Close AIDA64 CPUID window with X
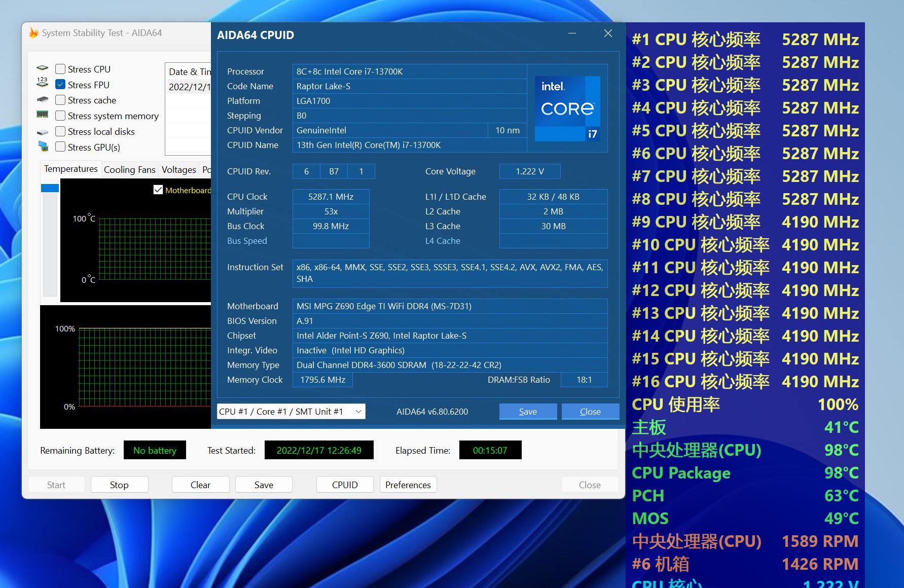The width and height of the screenshot is (904, 588). [608, 33]
